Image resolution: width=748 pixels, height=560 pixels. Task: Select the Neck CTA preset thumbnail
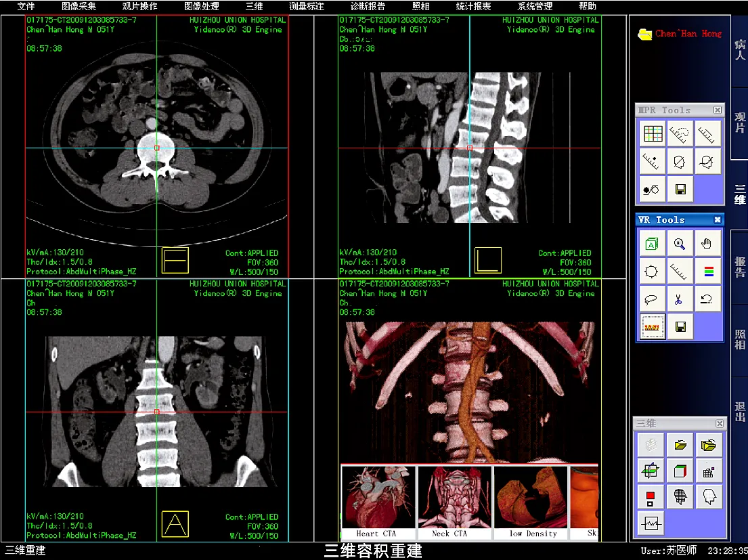(x=455, y=502)
